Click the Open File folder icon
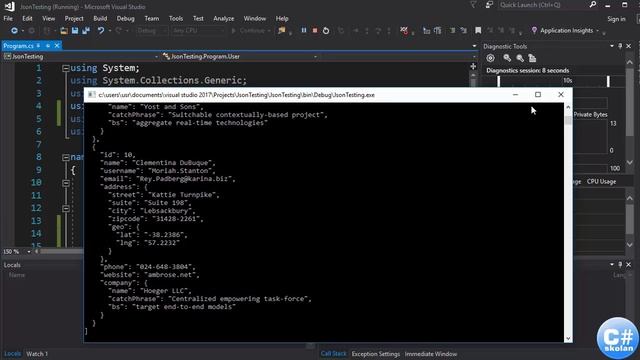 click(64, 31)
